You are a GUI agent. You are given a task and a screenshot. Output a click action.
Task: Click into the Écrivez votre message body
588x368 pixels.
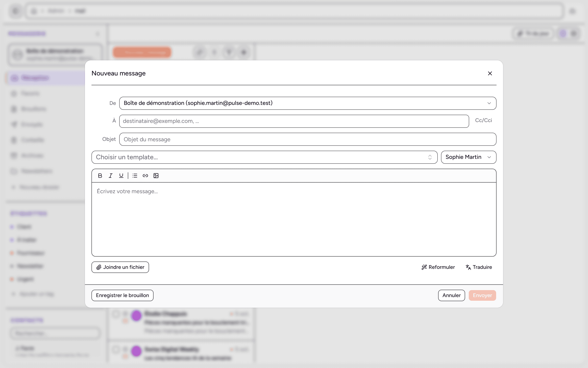294,219
